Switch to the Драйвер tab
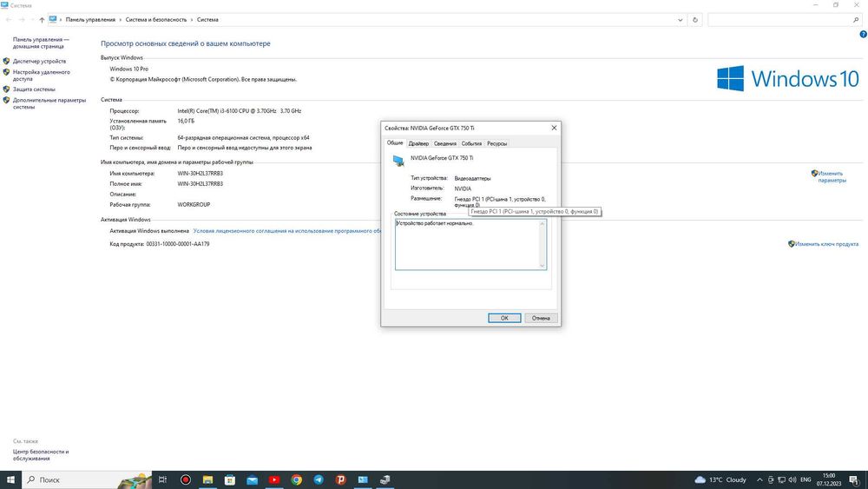The image size is (868, 489). click(x=418, y=143)
